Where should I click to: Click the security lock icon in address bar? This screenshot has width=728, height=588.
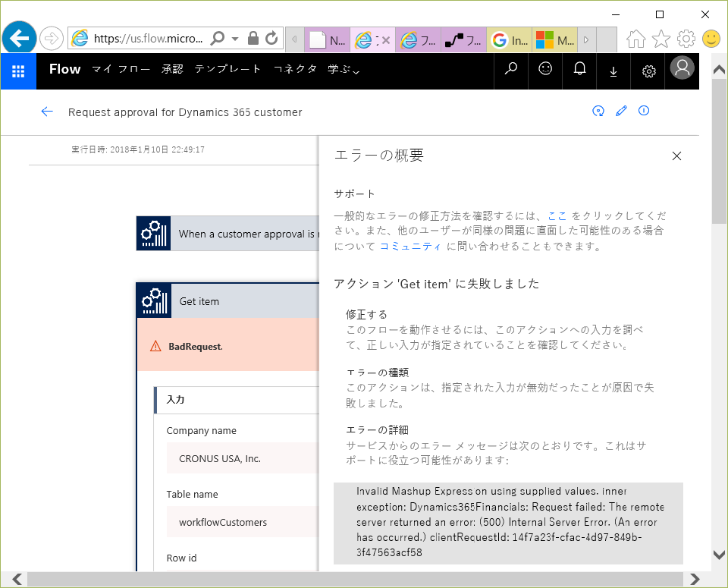pos(253,38)
